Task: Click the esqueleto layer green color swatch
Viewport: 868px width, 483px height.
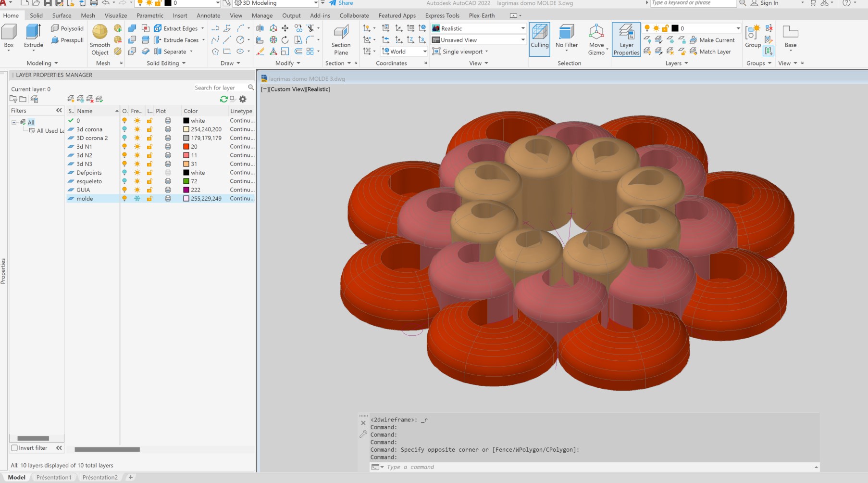Action: [x=186, y=181]
